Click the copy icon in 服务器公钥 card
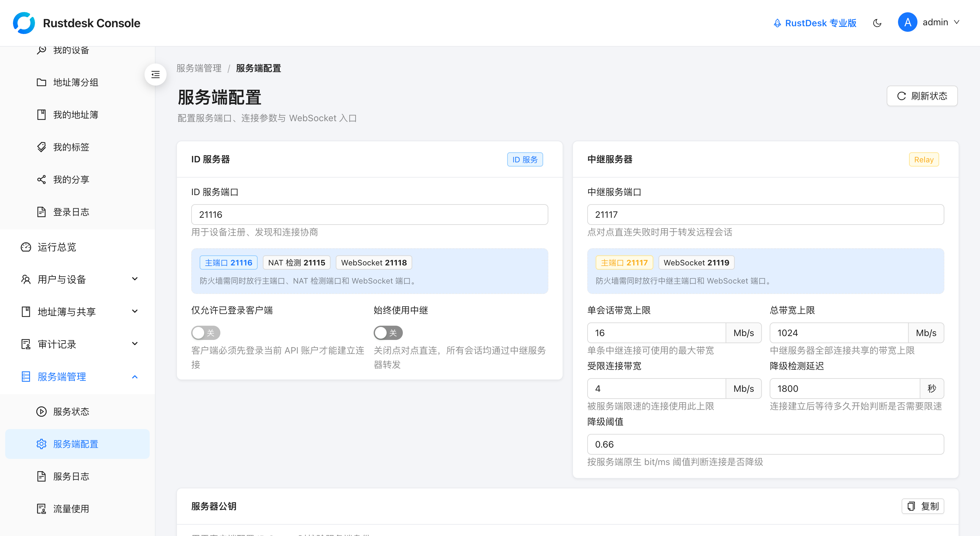Screen dimensions: 980x536 [x=911, y=506]
